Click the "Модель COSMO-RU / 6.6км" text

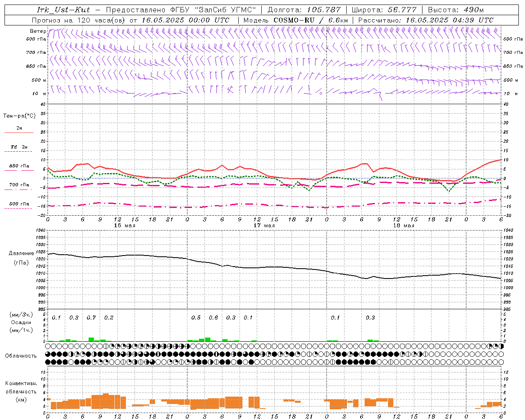[296, 20]
